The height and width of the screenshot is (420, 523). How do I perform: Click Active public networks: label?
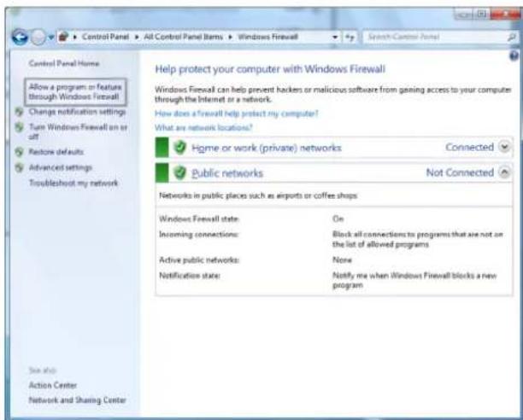(199, 260)
